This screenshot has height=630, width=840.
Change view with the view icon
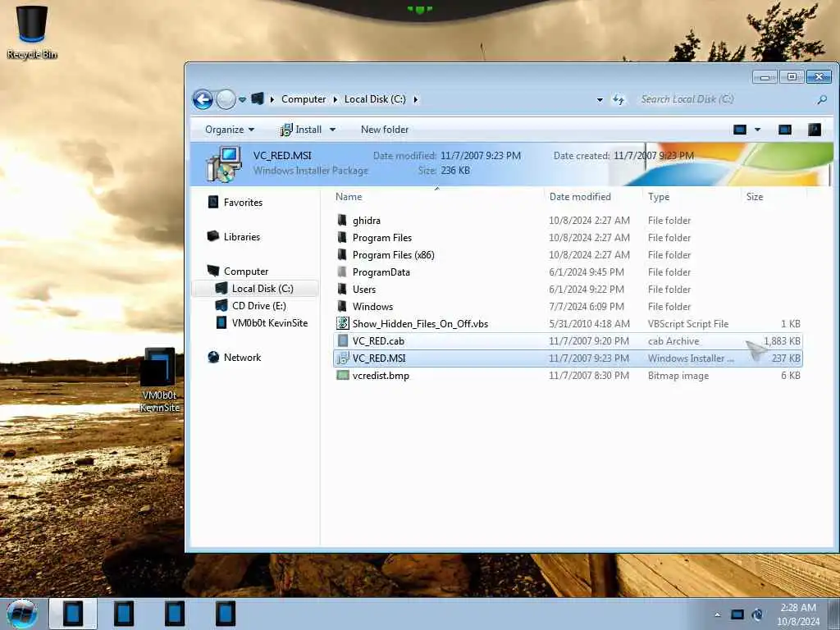click(x=740, y=130)
